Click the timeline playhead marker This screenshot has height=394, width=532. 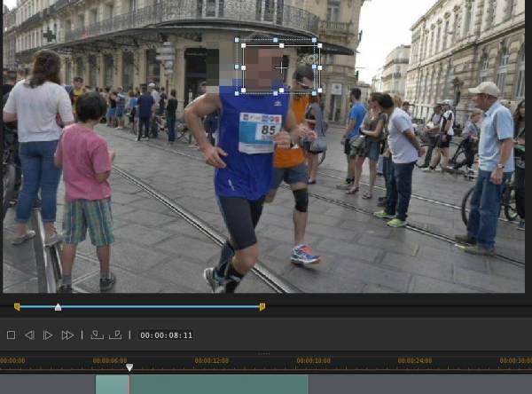click(x=129, y=367)
